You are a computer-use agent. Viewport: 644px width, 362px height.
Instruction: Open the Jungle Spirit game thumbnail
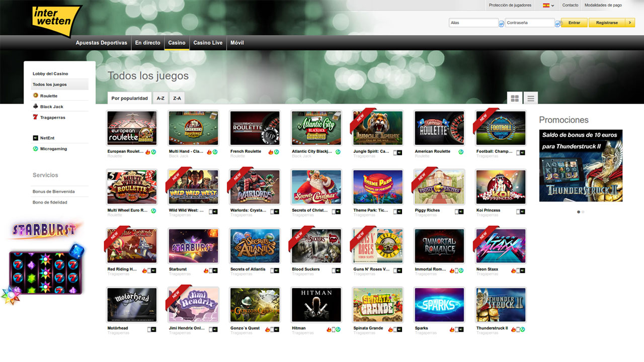coord(378,128)
